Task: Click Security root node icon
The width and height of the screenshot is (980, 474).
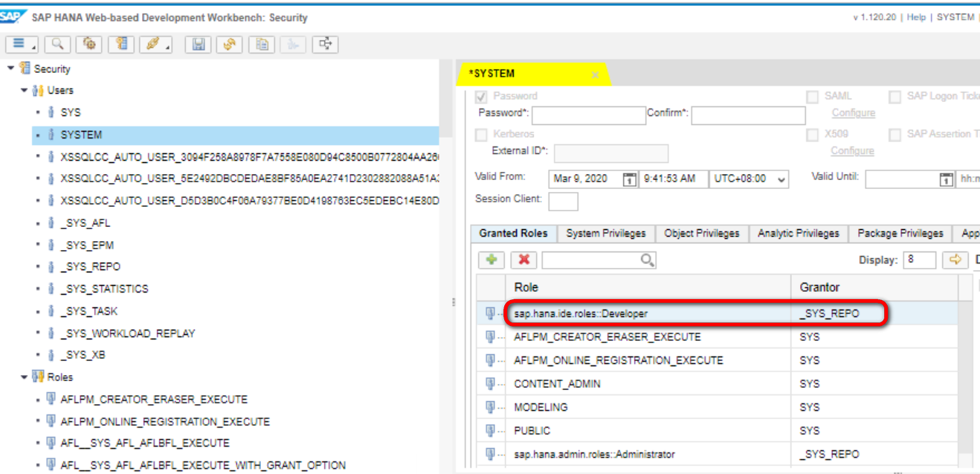Action: coord(25,68)
